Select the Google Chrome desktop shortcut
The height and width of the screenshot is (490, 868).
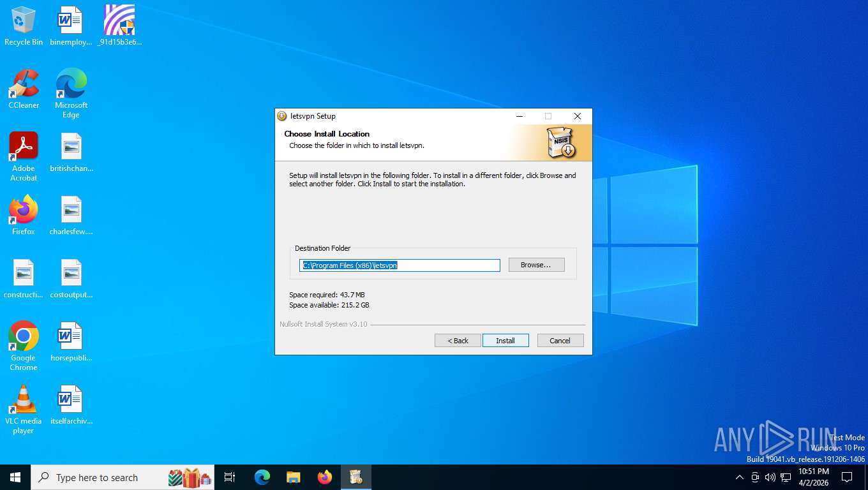24,346
